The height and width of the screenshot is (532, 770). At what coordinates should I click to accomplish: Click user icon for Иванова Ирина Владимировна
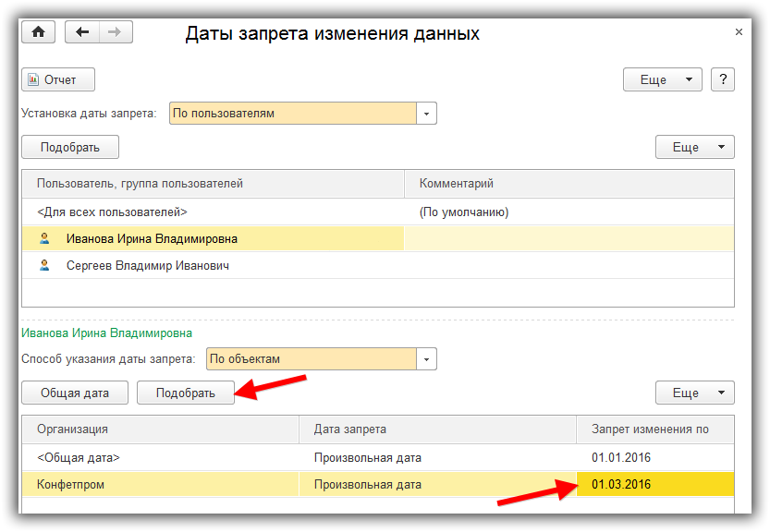(x=45, y=238)
